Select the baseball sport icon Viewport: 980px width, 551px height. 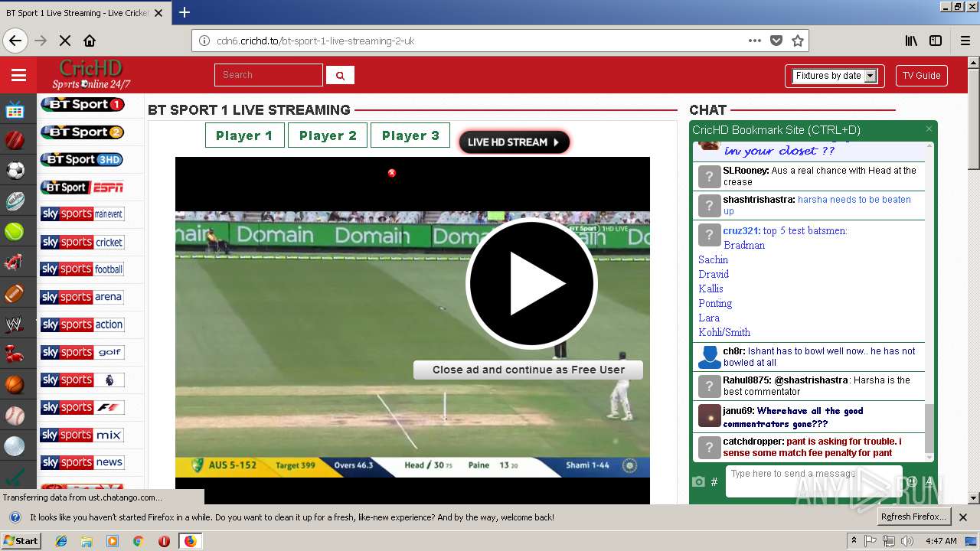coord(15,416)
